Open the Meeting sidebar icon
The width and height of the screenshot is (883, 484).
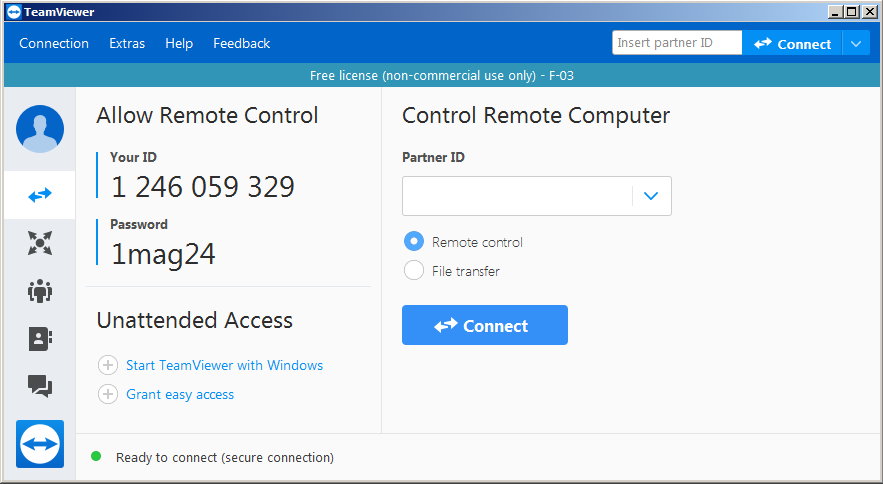pyautogui.click(x=40, y=291)
